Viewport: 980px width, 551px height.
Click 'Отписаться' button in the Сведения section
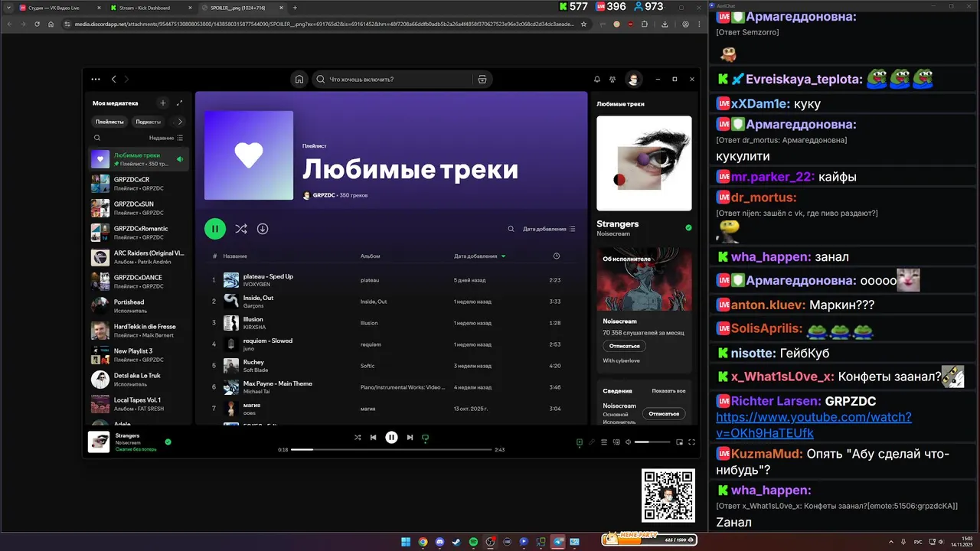[x=664, y=413]
